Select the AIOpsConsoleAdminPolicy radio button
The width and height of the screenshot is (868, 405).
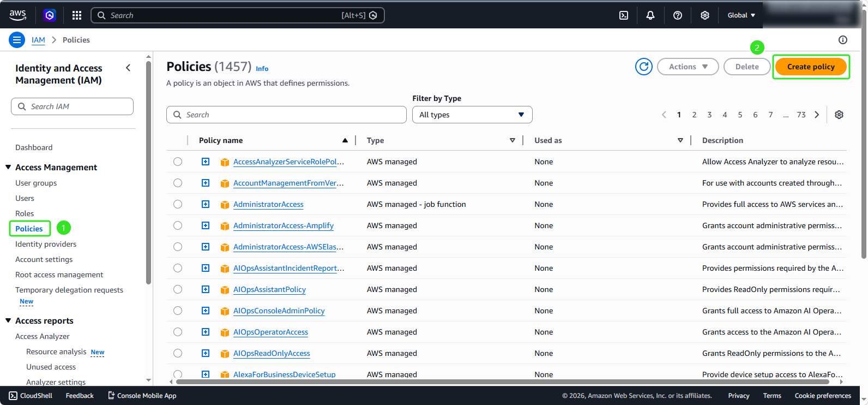(178, 311)
